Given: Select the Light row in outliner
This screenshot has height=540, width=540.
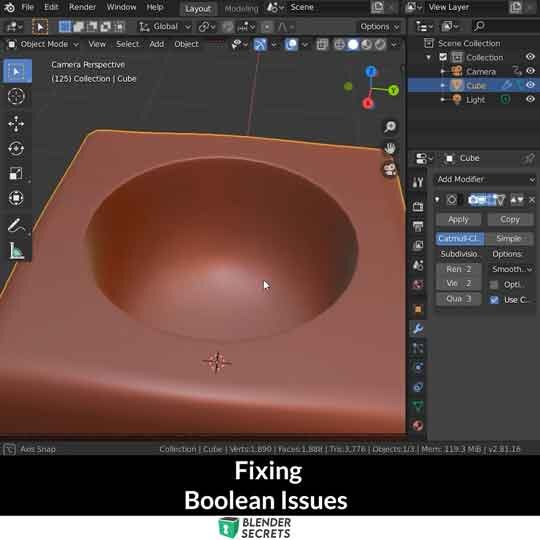Looking at the screenshot, I should click(x=474, y=100).
